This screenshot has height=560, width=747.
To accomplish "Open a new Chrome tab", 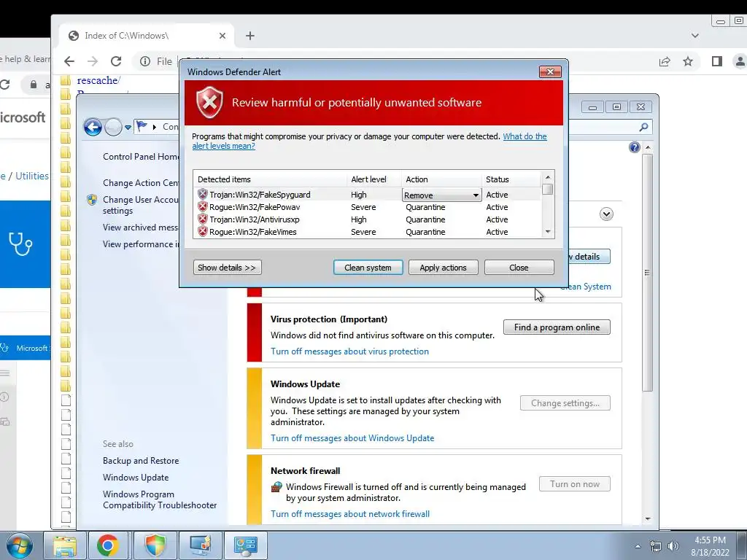I will 250,36.
